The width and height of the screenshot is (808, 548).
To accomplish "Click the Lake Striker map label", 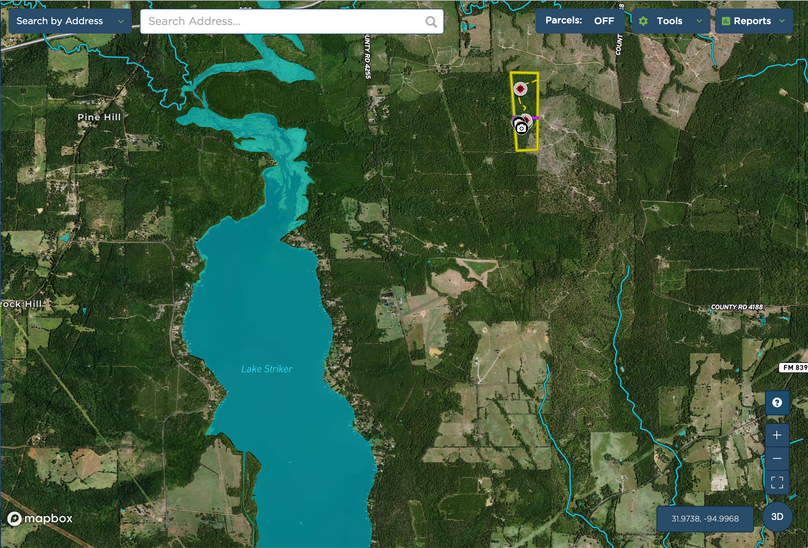I will click(267, 369).
